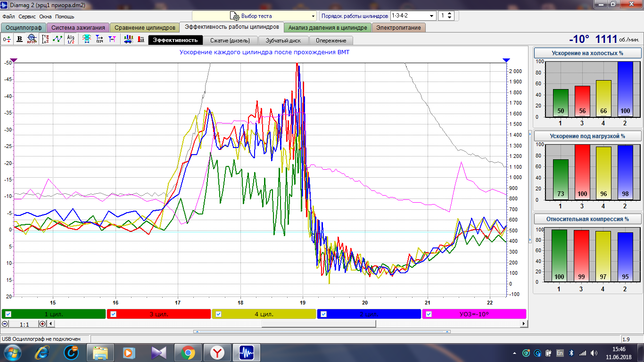Open the RPM magnifier analysis tool

[x=32, y=40]
